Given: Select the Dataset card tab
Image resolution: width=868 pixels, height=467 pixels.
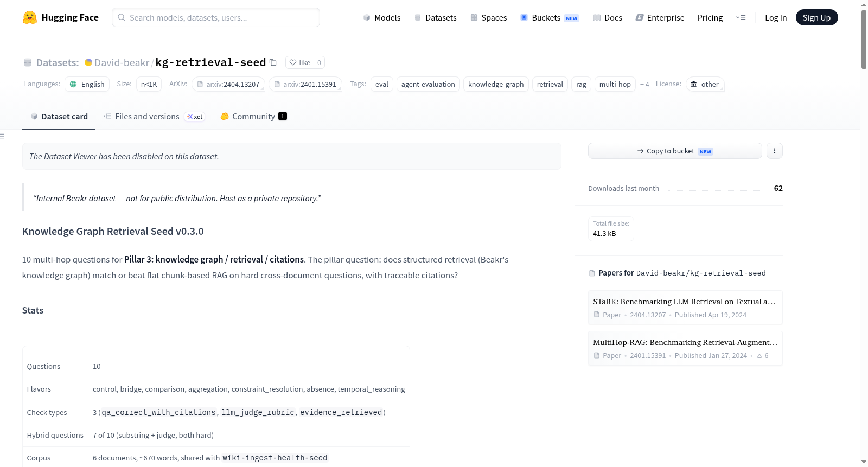Looking at the screenshot, I should click(59, 116).
